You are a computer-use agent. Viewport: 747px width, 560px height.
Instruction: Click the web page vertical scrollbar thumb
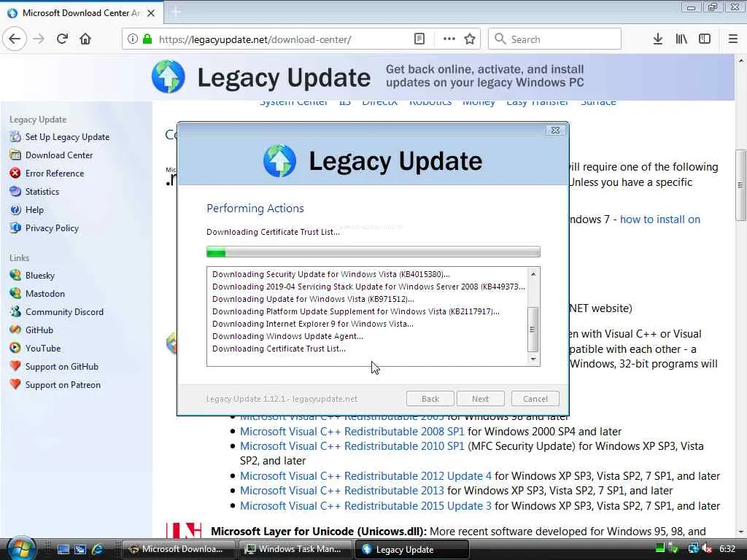coord(740,185)
